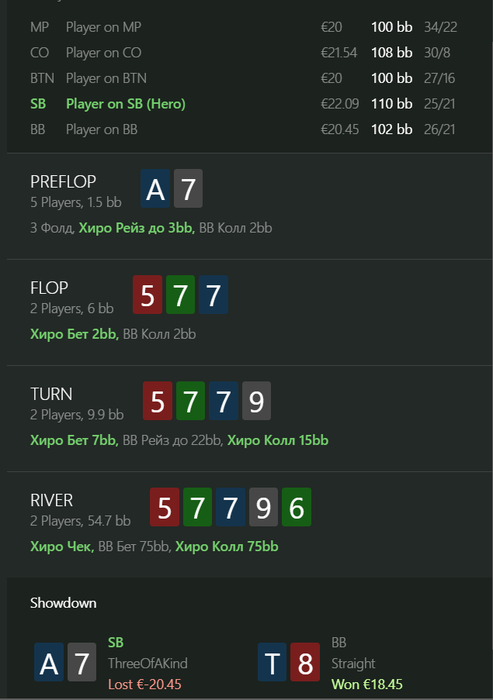Click the grey 7 card in PREFLOP

tap(188, 188)
